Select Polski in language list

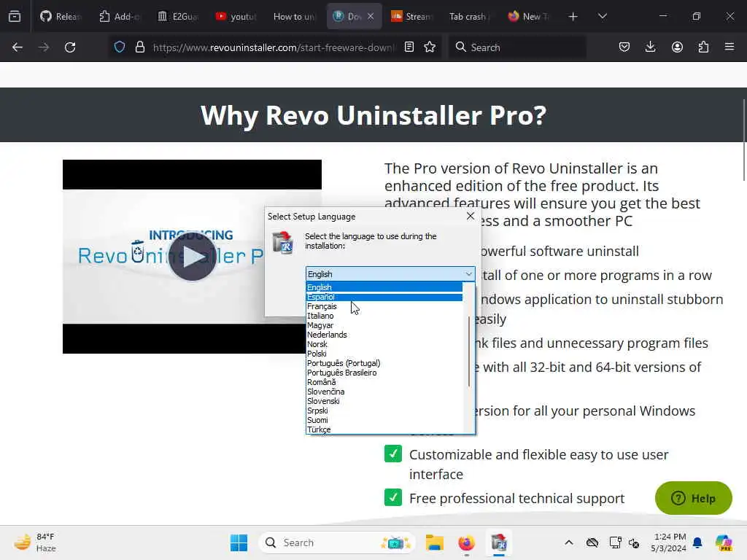coord(384,354)
